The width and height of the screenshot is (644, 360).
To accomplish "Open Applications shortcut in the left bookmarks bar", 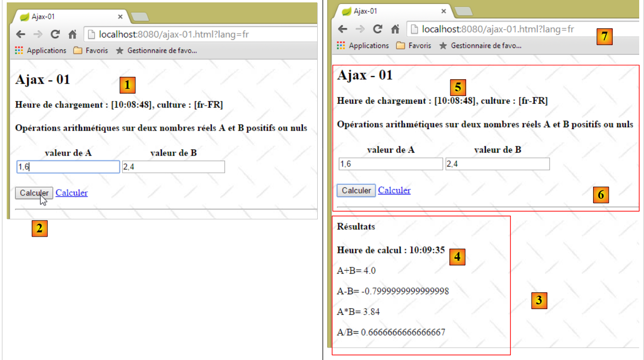I will (40, 50).
